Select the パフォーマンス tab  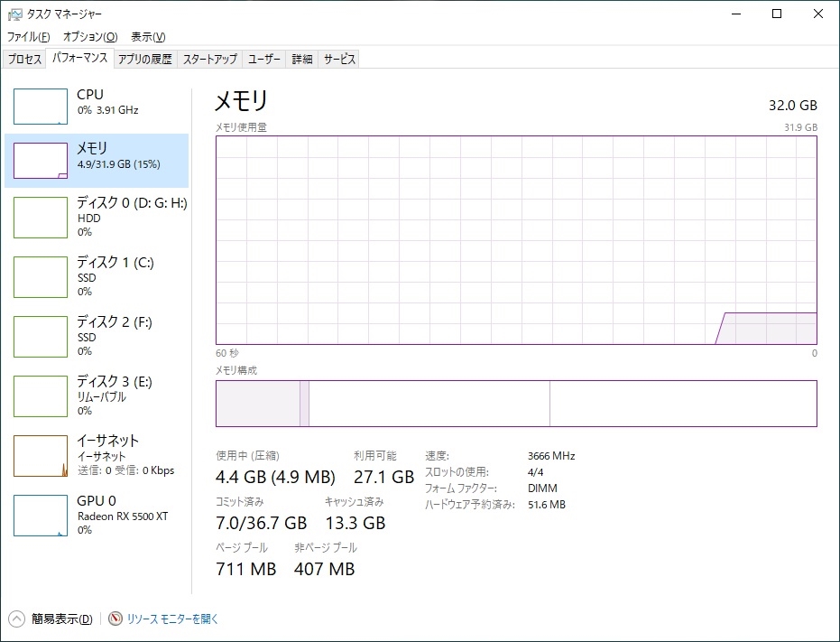point(79,58)
